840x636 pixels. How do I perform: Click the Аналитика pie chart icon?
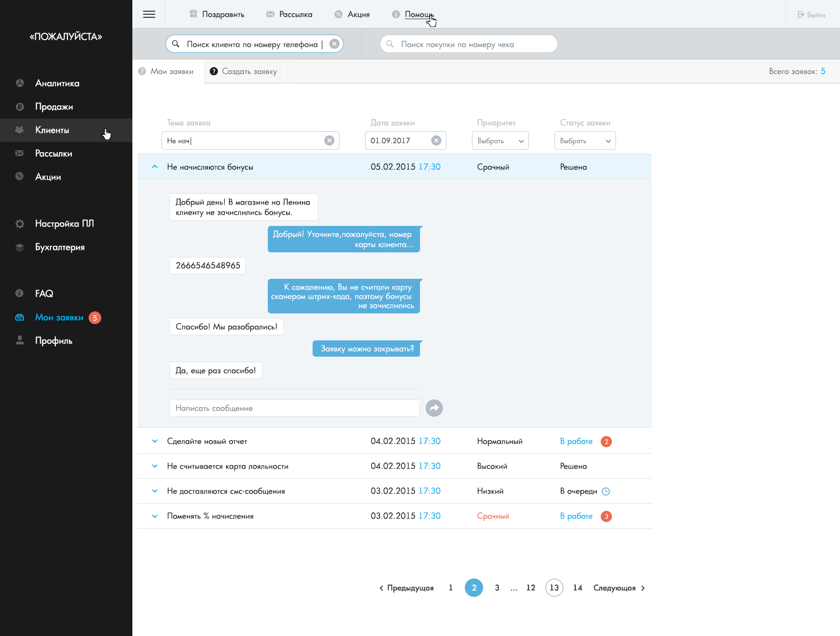[20, 83]
